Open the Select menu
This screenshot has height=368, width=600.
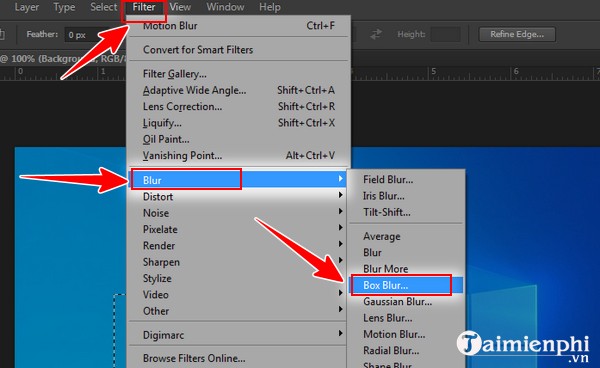click(103, 7)
